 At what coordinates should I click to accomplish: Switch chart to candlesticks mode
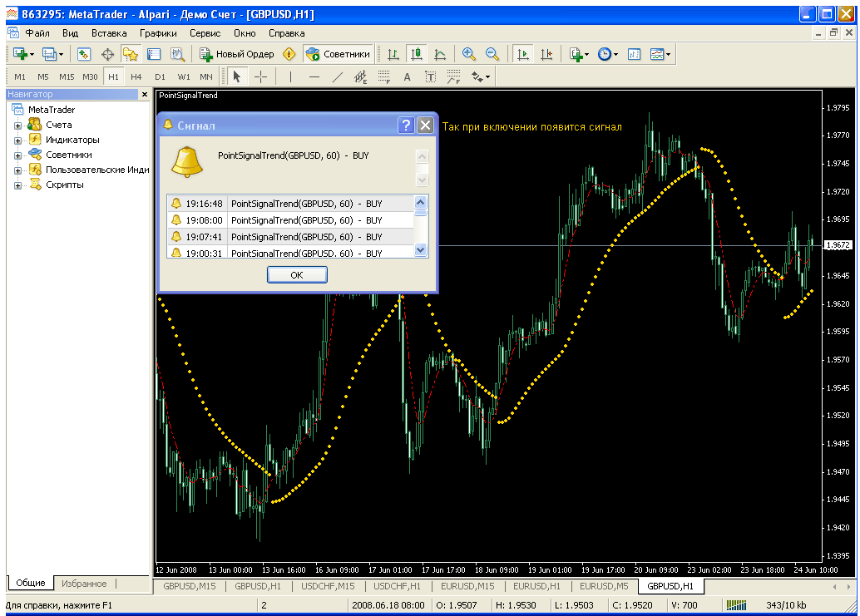tap(417, 54)
